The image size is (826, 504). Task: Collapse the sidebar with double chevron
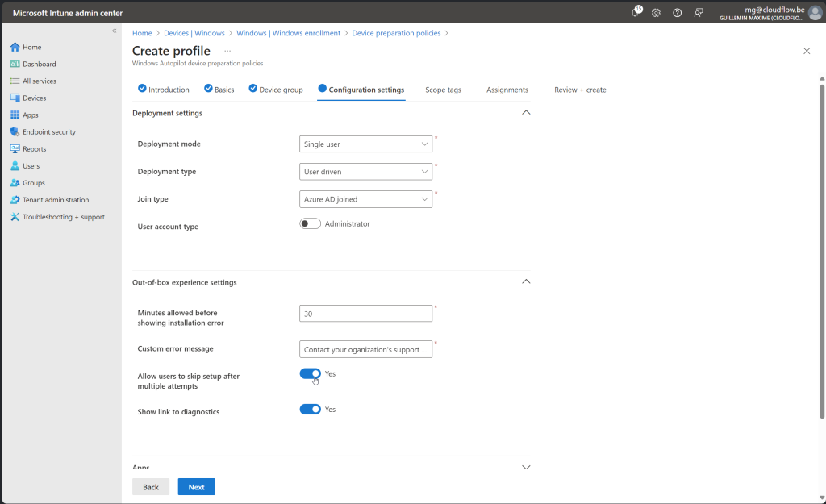click(x=115, y=31)
